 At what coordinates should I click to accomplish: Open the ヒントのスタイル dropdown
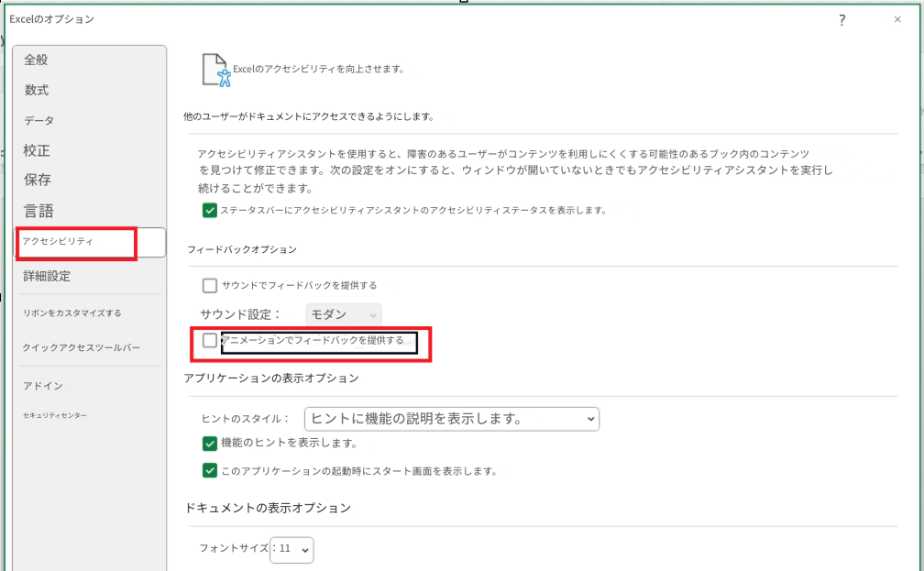452,419
